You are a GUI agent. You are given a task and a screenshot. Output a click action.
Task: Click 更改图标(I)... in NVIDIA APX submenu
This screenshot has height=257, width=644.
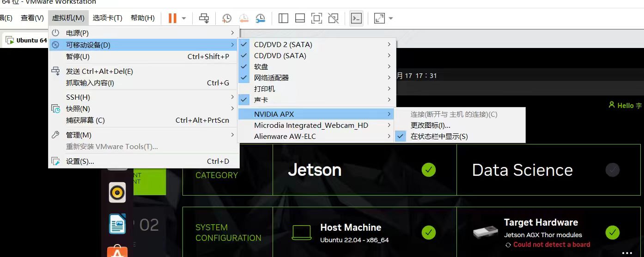pos(460,126)
